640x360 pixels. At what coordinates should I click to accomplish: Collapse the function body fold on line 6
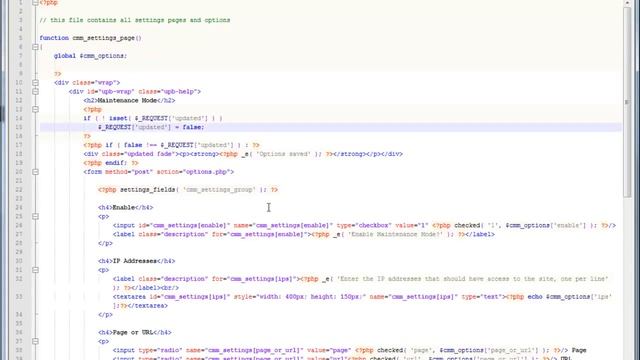click(x=36, y=47)
